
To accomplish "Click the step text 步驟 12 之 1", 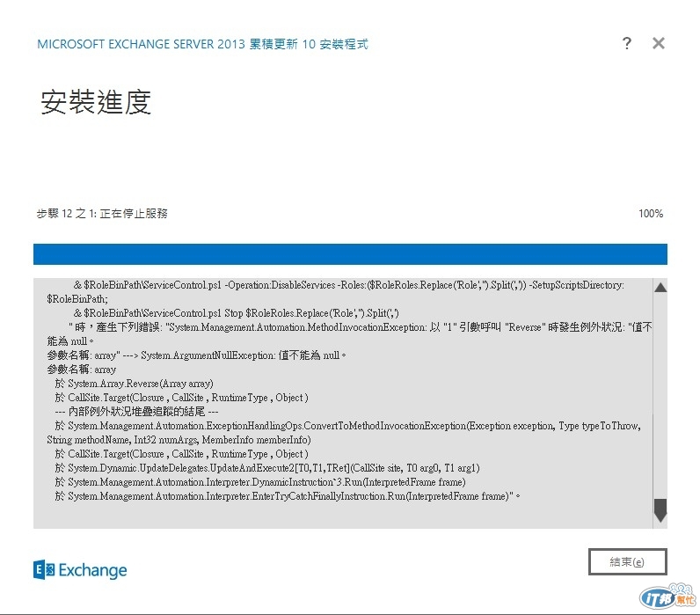I will point(102,214).
